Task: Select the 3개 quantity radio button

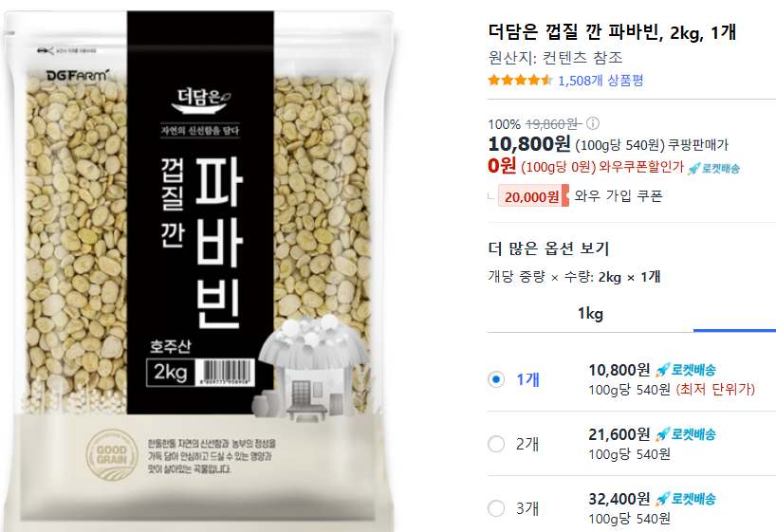Action: [496, 508]
